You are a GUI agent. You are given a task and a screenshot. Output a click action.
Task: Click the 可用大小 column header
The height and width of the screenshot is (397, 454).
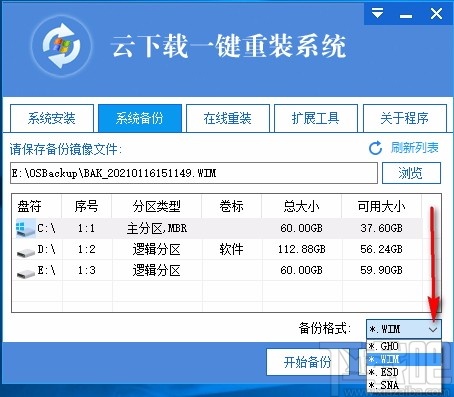(382, 207)
